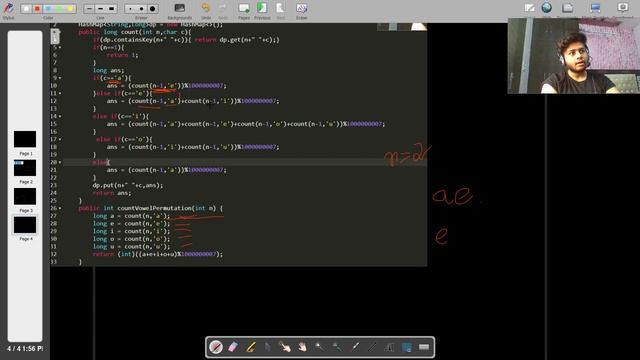Image resolution: width=640 pixels, height=360 pixels.
Task: Open the Stylus menu icon
Action: click(x=8, y=8)
